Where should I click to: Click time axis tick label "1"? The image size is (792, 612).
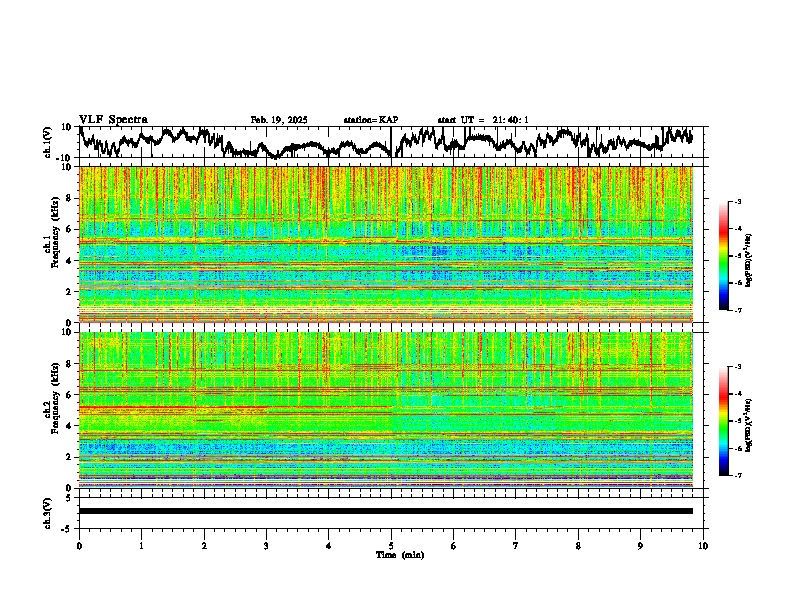[x=141, y=546]
